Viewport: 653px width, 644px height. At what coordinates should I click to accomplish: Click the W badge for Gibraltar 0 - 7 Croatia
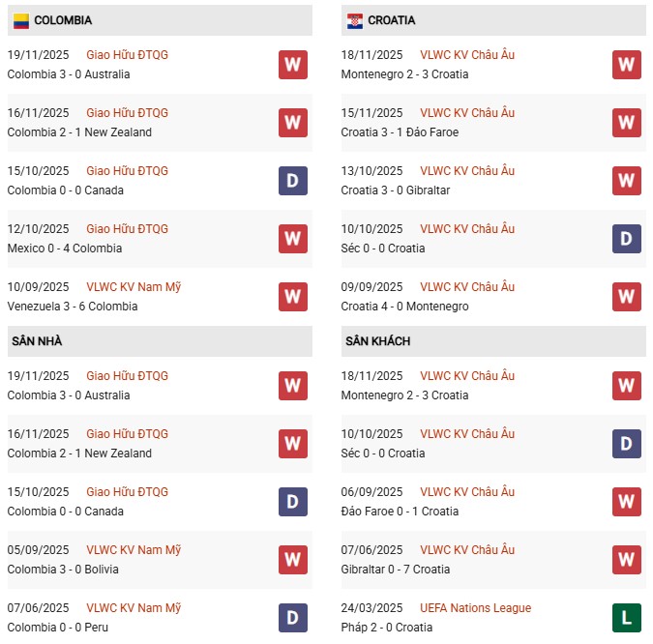click(627, 560)
